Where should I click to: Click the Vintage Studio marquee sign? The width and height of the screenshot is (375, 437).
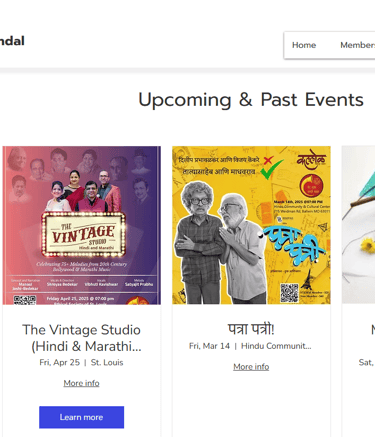pyautogui.click(x=84, y=235)
